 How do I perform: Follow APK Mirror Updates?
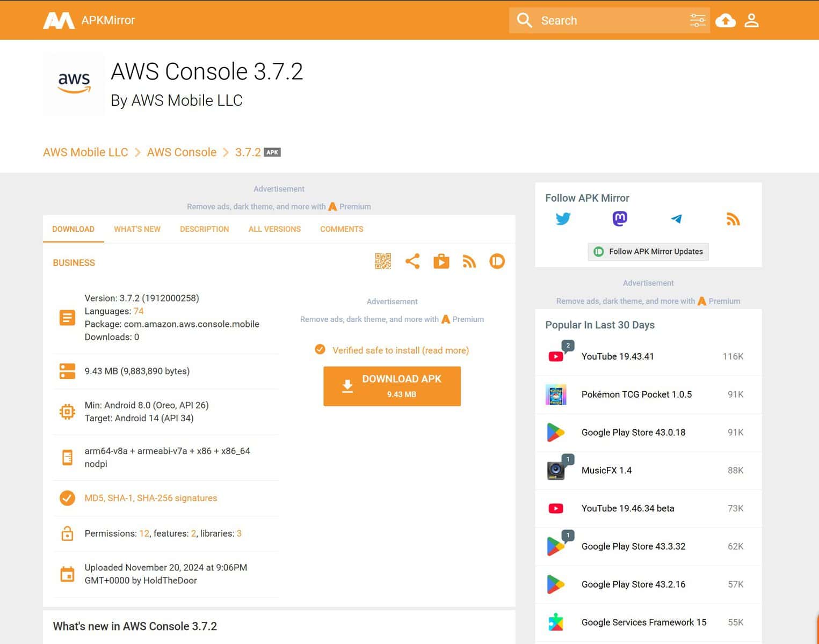pos(648,251)
